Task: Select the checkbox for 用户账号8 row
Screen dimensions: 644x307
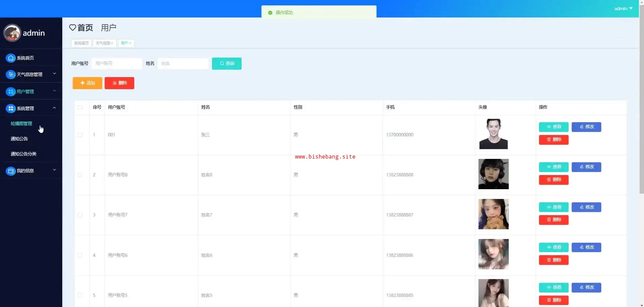Action: tap(80, 175)
